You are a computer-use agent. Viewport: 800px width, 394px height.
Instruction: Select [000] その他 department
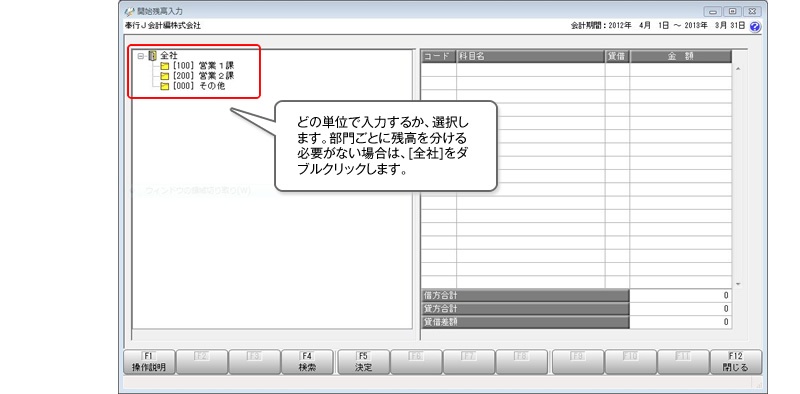199,87
